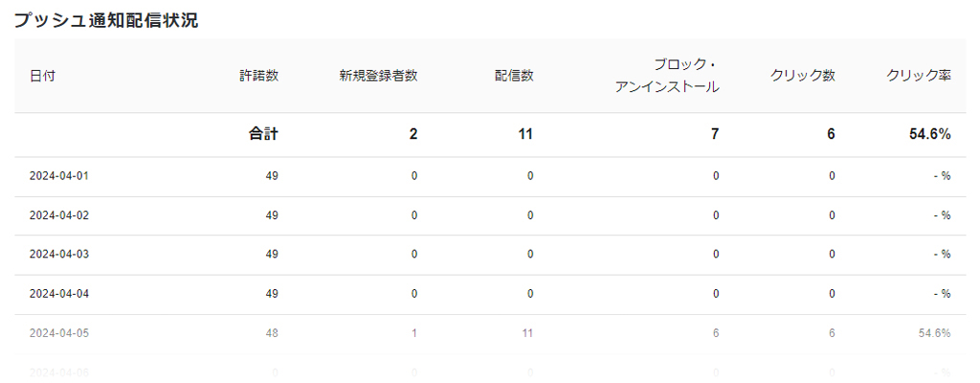The height and width of the screenshot is (383, 980).
Task: Click the 合計 total label
Action: tap(263, 134)
